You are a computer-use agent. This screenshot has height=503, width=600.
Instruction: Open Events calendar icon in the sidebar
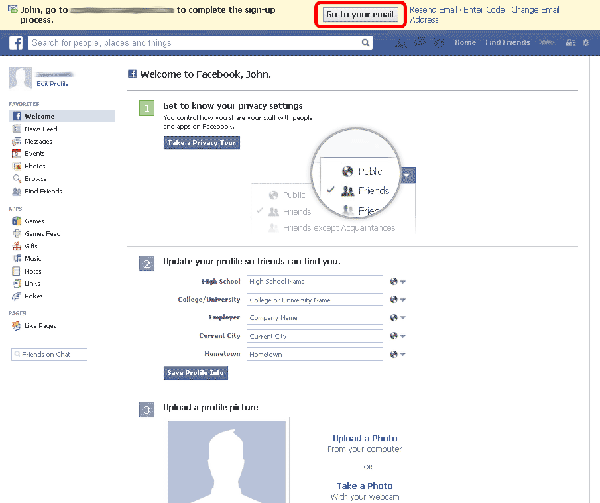point(16,153)
